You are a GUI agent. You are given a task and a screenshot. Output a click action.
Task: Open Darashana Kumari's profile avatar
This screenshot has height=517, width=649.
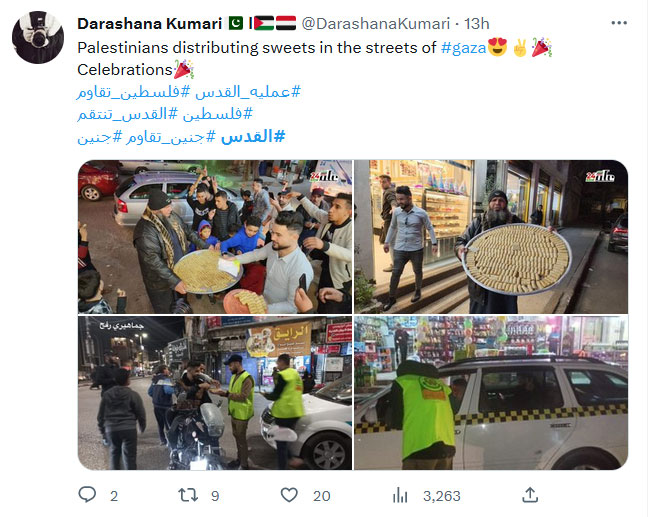pyautogui.click(x=38, y=37)
